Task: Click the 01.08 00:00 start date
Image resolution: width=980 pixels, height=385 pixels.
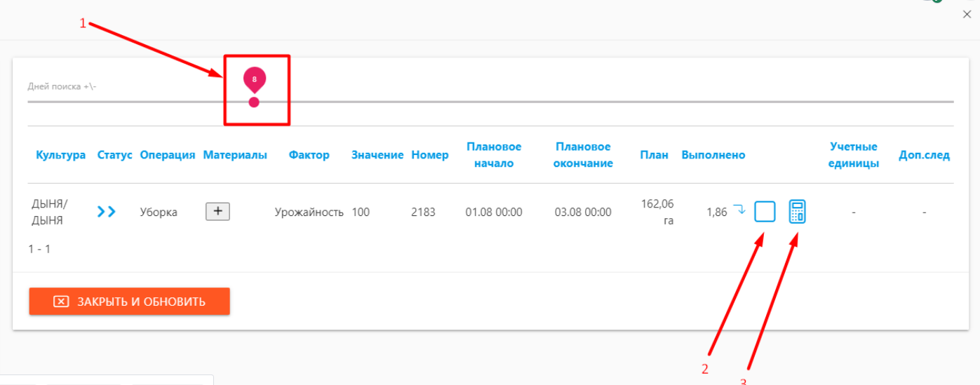Action: (x=494, y=212)
